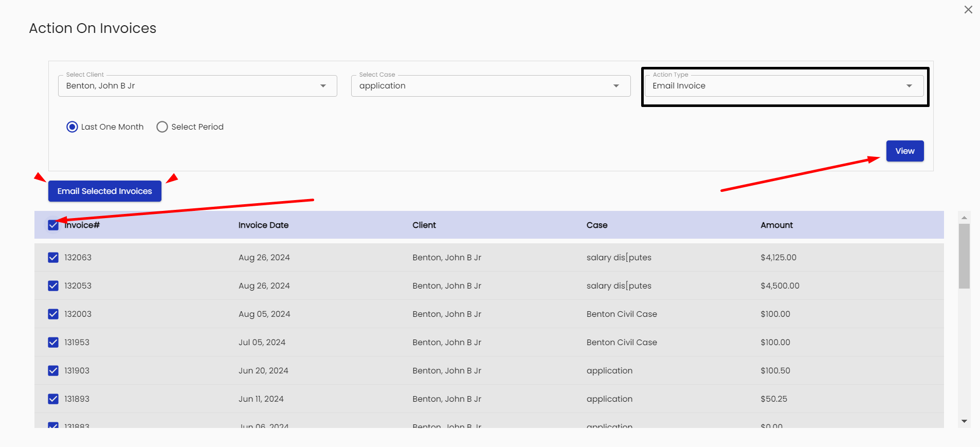Expand the Select Case dropdown
This screenshot has height=447, width=980.
click(491, 86)
